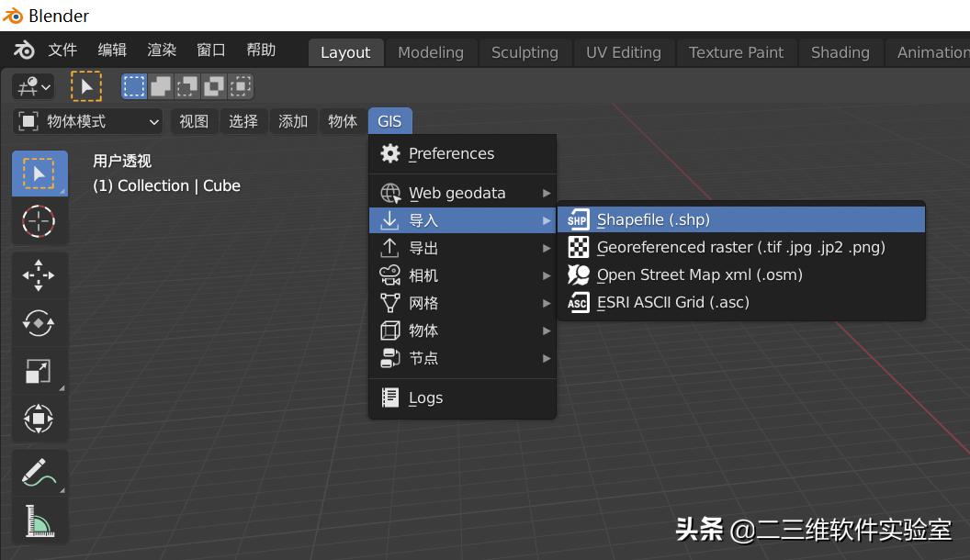Select the Scale tool
The width and height of the screenshot is (970, 560).
(x=39, y=371)
